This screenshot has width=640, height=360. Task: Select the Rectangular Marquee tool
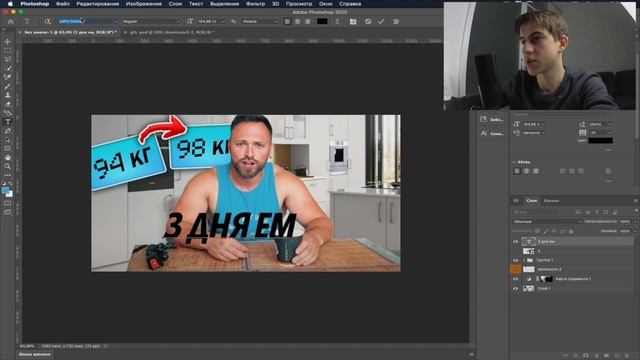(x=7, y=51)
